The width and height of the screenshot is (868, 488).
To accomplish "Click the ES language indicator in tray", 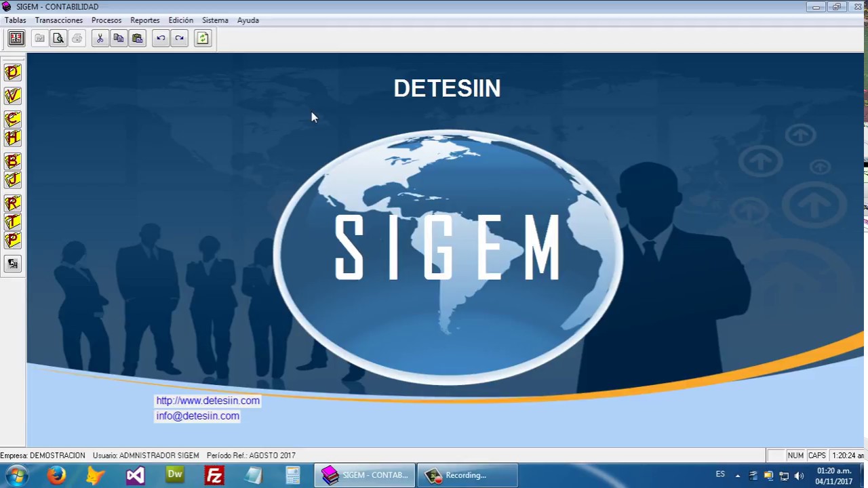I will pyautogui.click(x=720, y=474).
